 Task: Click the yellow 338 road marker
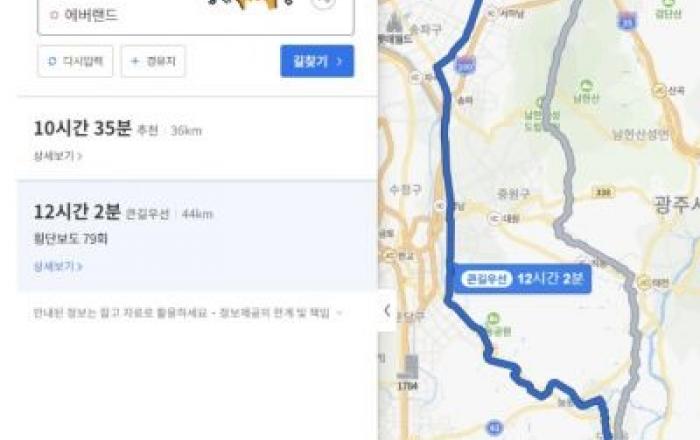click(x=603, y=192)
